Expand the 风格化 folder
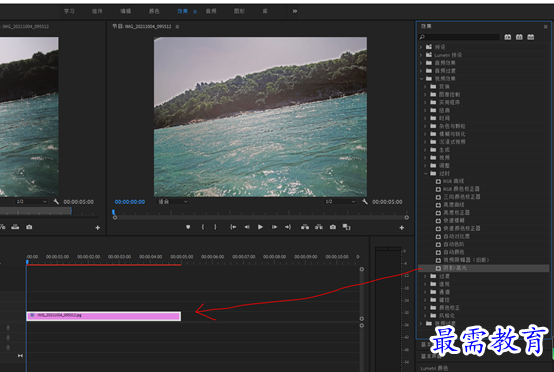Image resolution: width=554 pixels, height=372 pixels. tap(425, 315)
